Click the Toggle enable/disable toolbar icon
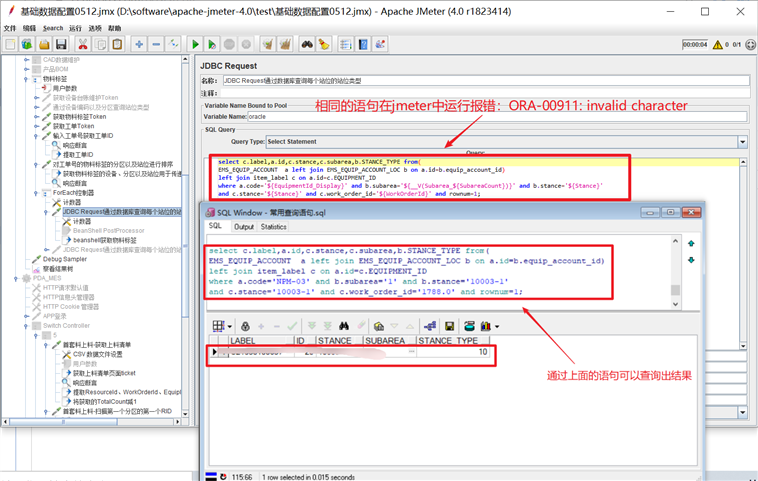The image size is (758, 481). pyautogui.click(x=173, y=44)
